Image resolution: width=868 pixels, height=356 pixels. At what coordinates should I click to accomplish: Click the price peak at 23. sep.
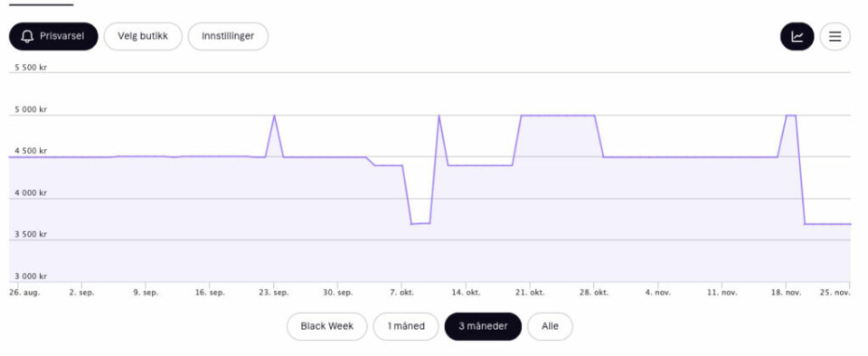[x=275, y=116]
